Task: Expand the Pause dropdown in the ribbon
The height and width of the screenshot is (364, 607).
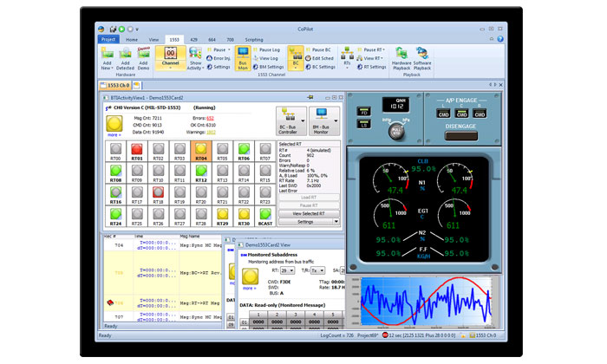Action: tap(229, 50)
